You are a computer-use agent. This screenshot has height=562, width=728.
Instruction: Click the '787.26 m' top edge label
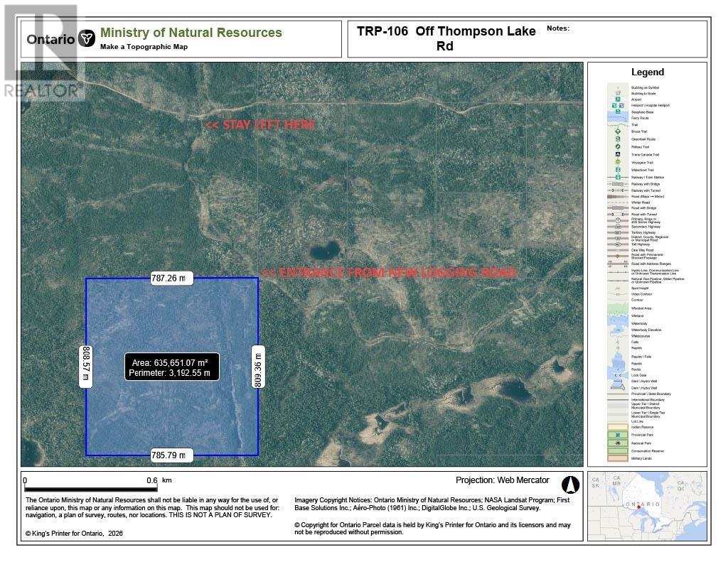(172, 278)
